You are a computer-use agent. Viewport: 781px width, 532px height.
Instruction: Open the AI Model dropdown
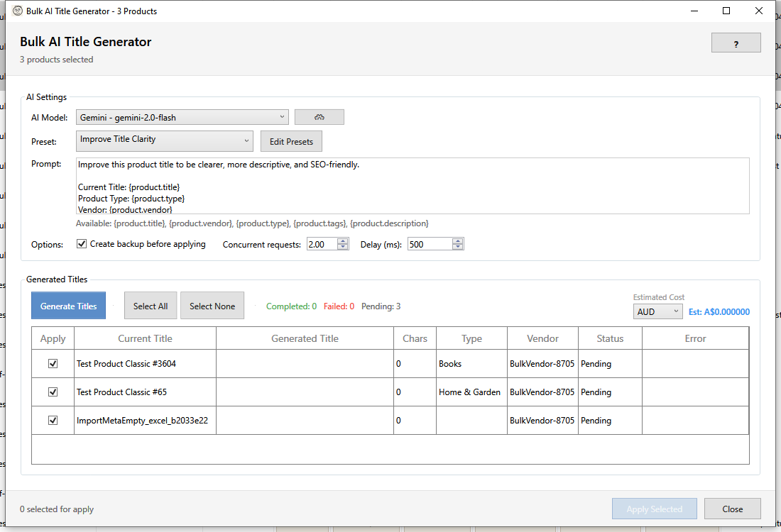(182, 117)
